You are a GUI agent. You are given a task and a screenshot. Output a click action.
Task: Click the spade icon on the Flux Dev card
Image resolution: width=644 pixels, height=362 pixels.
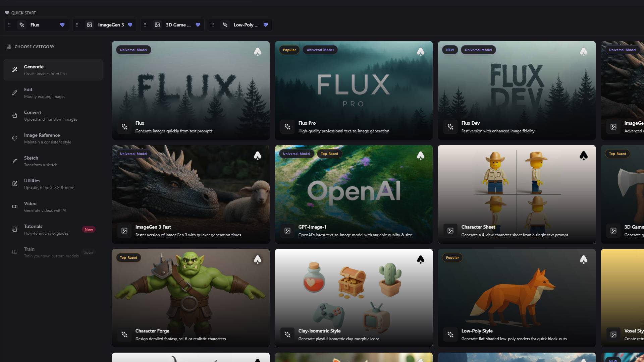tap(584, 52)
